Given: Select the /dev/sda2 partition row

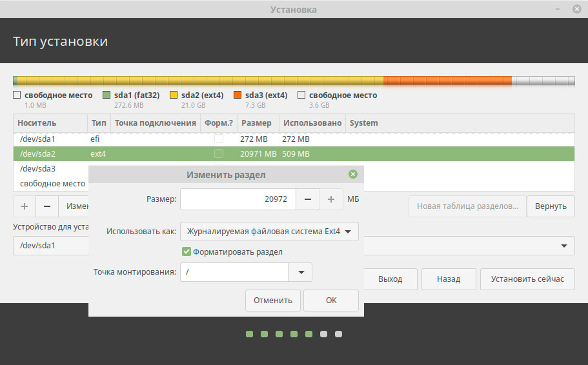Looking at the screenshot, I should point(294,153).
